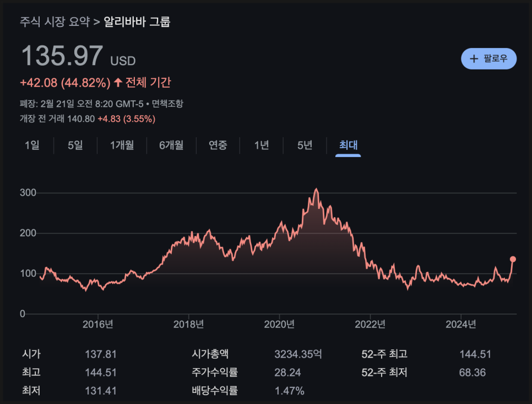Click the 52-주 최고 value 144.51
The height and width of the screenshot is (404, 532).
pyautogui.click(x=475, y=354)
